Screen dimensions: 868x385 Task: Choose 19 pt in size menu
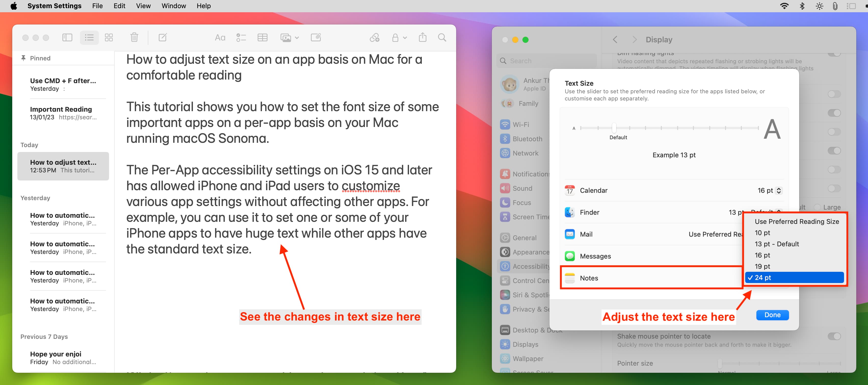(x=795, y=266)
